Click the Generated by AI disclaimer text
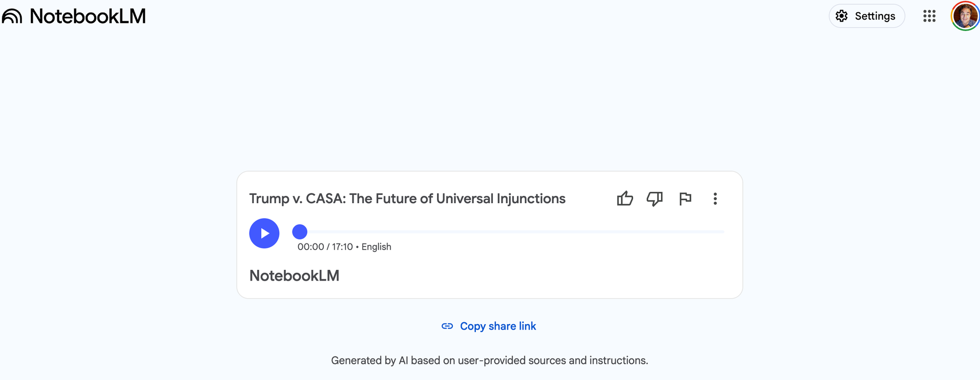This screenshot has width=980, height=380. [490, 360]
